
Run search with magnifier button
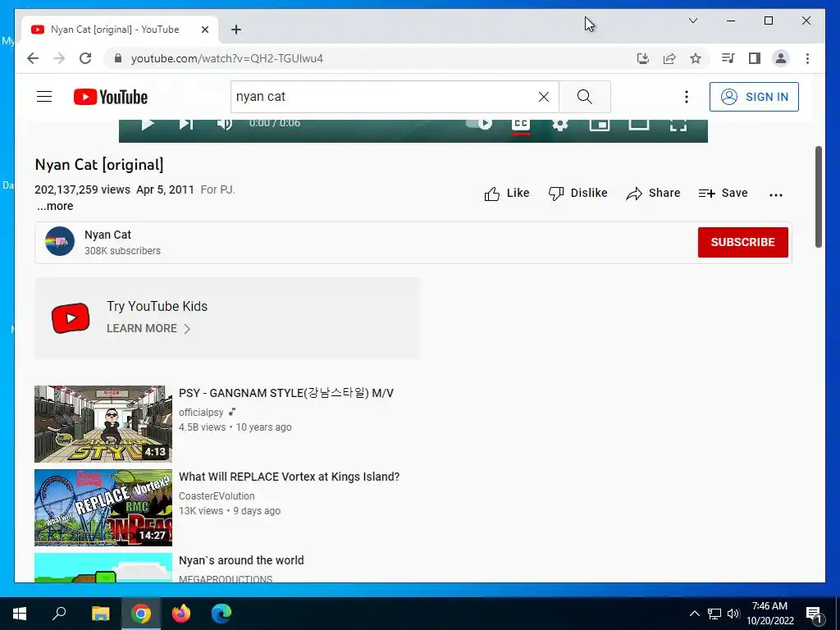tap(584, 97)
